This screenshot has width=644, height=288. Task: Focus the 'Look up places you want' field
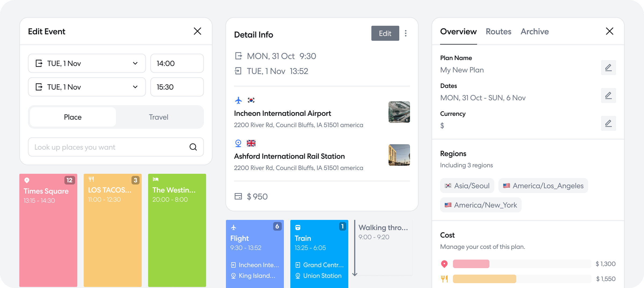(116, 147)
